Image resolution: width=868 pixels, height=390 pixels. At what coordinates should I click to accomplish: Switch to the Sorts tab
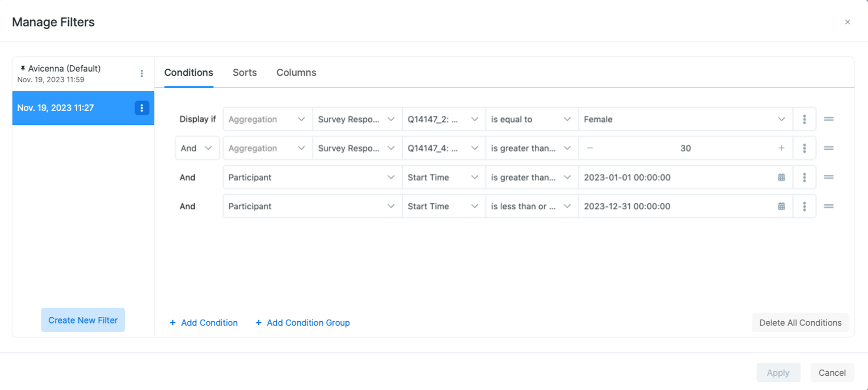(245, 73)
